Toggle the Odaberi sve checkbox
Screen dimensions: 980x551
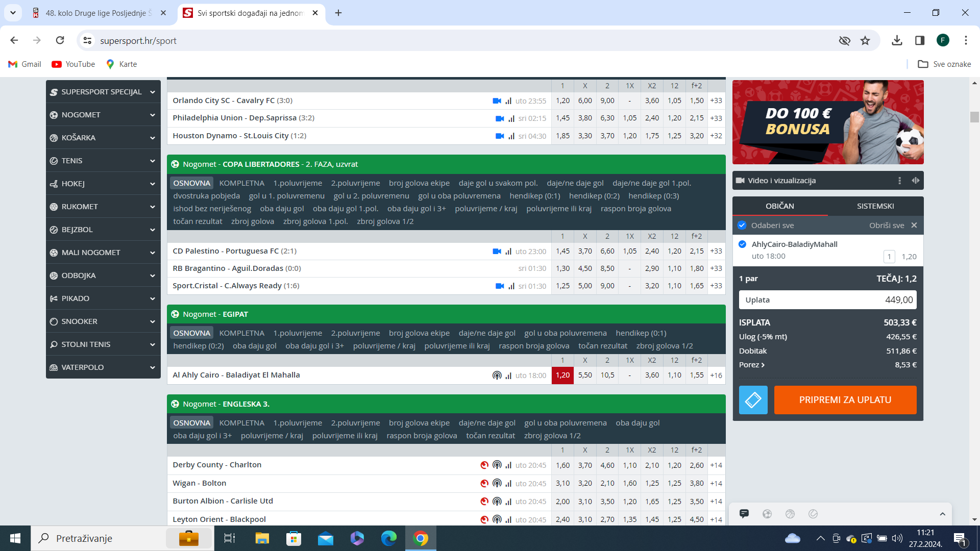pyautogui.click(x=742, y=226)
